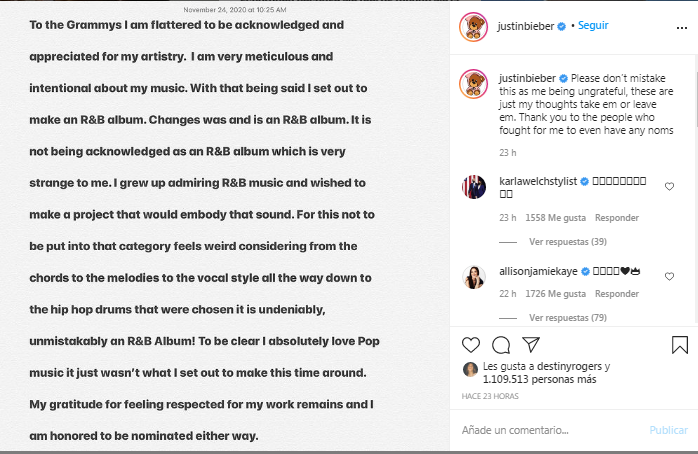698x454 pixels.
Task: Click Responder under karlawelchstylist's comment
Action: [616, 218]
